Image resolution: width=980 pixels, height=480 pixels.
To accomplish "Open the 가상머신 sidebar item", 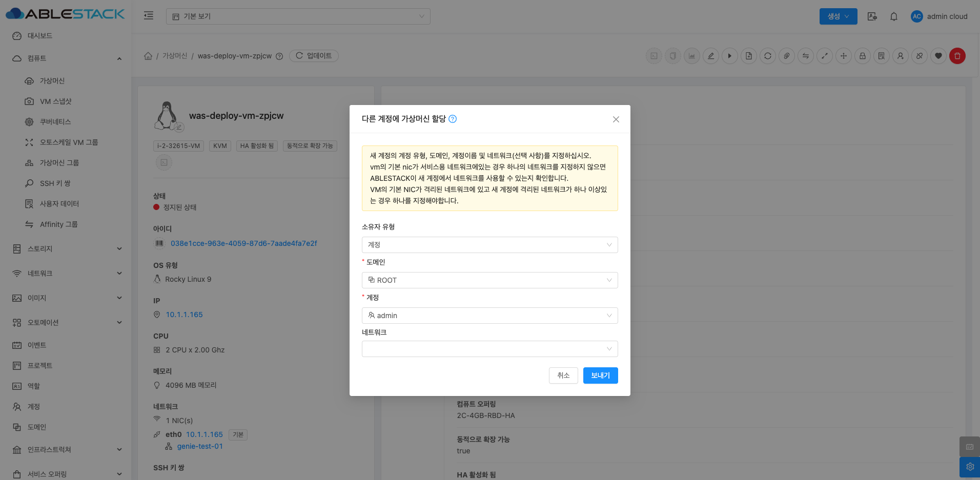I will pyautogui.click(x=52, y=81).
